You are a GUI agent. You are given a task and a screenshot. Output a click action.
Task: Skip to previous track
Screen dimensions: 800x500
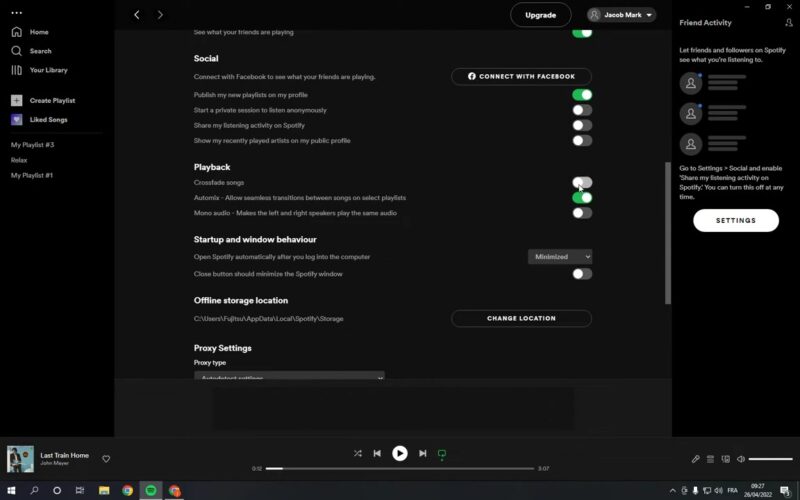click(x=377, y=453)
